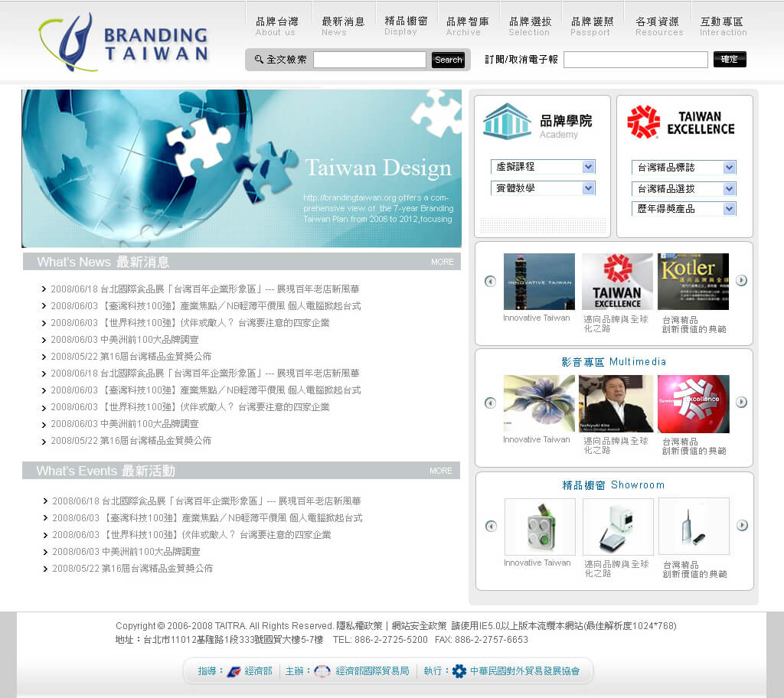
Task: Open the Kotler book thumbnail
Action: point(693,282)
